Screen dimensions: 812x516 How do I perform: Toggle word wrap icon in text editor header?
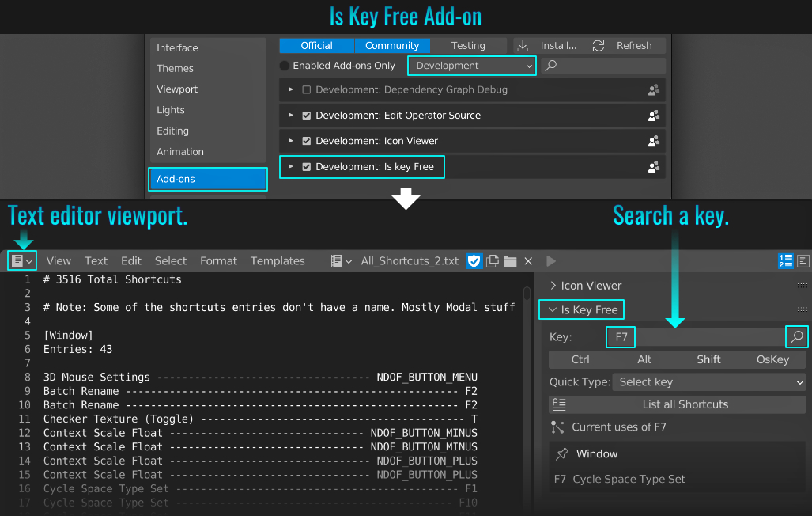click(803, 261)
